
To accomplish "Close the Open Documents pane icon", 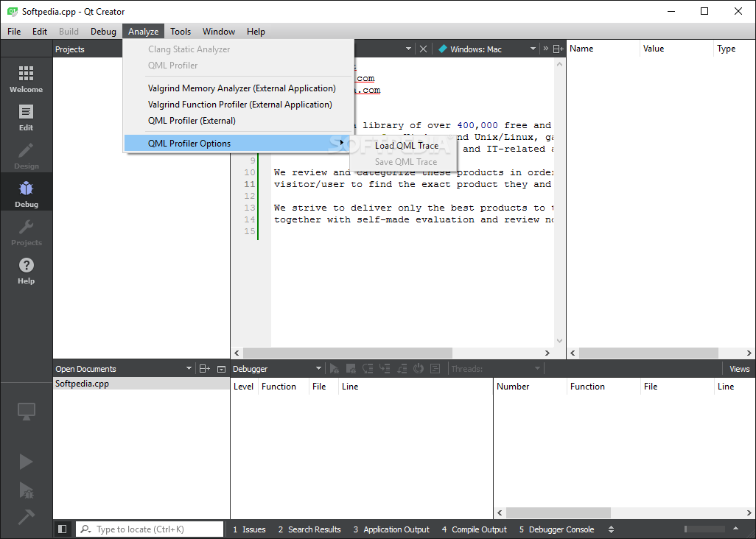I will click(x=221, y=369).
